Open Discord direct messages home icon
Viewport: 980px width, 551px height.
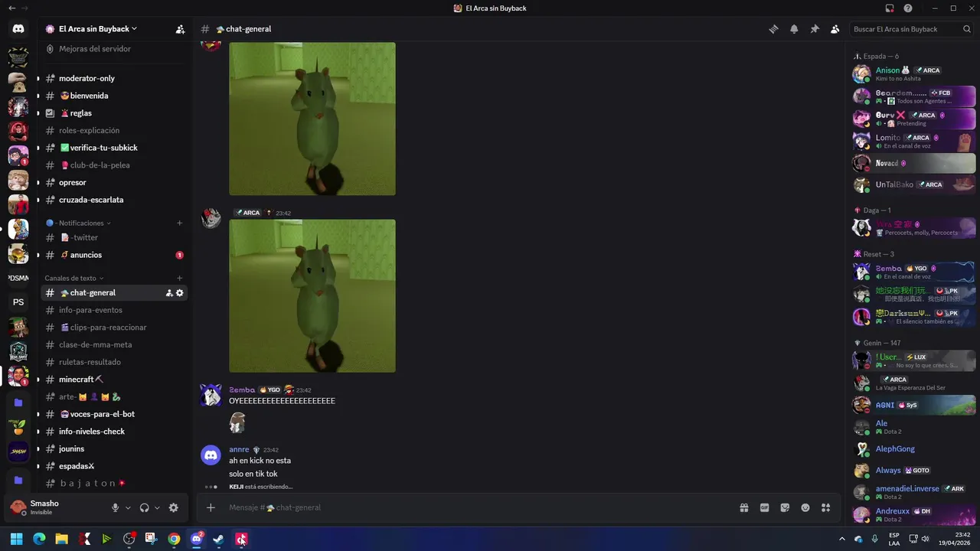point(18,29)
